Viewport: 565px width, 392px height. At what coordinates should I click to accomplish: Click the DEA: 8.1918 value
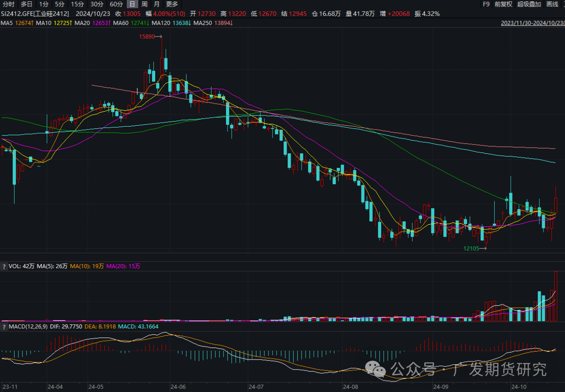coord(101,327)
